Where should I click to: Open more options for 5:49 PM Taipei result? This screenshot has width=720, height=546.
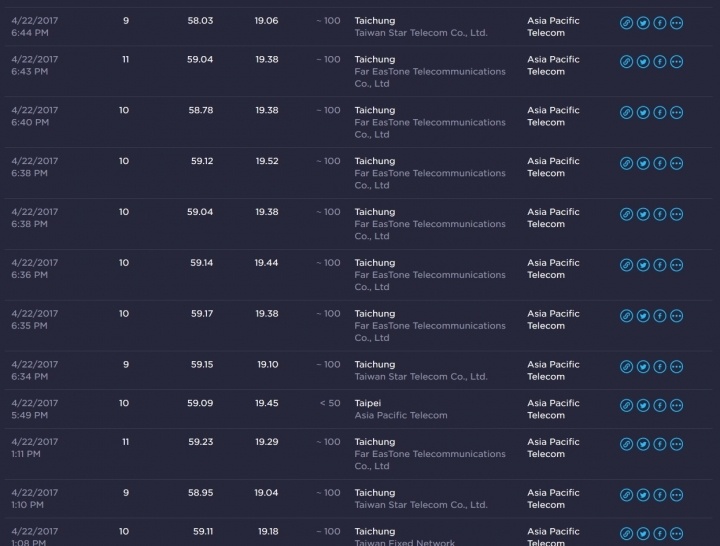[676, 405]
